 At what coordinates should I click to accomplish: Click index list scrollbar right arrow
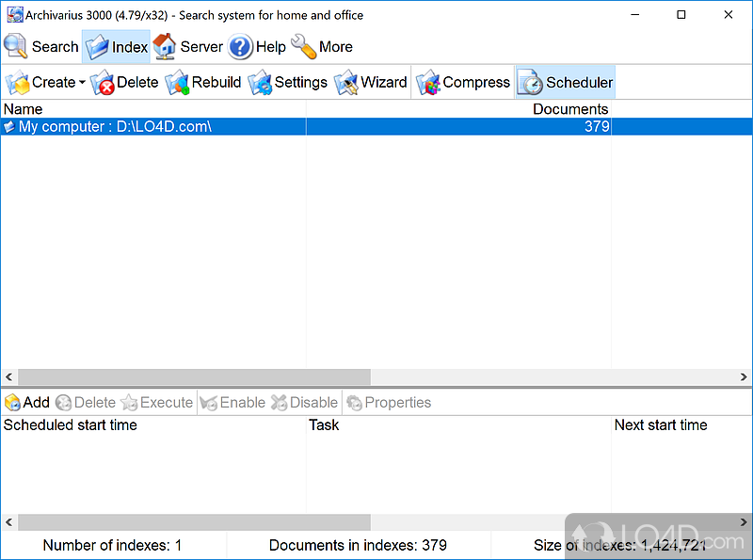pyautogui.click(x=744, y=377)
